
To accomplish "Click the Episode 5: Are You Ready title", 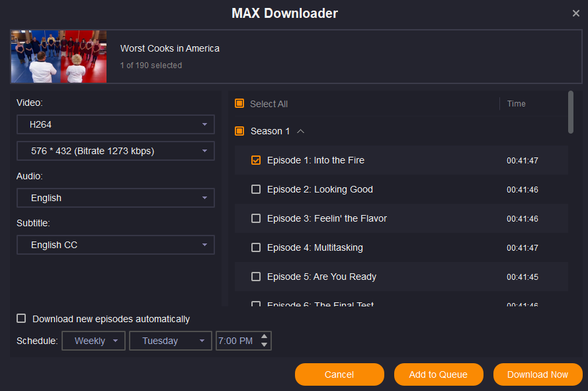I will 321,277.
